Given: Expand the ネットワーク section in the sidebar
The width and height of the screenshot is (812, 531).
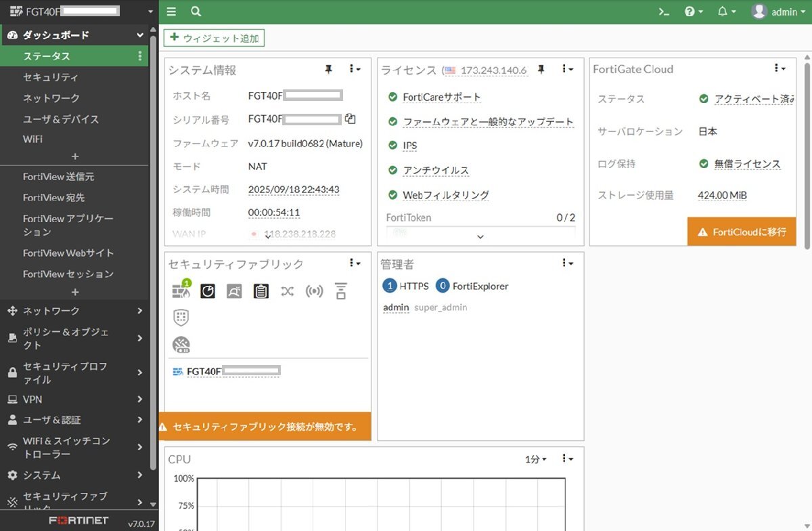Looking at the screenshot, I should click(x=74, y=311).
